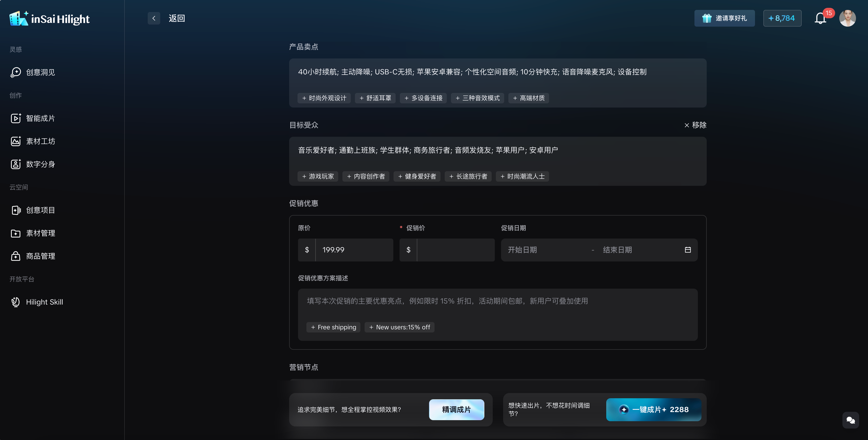Add the 多设备连接 tag
Image resolution: width=868 pixels, height=440 pixels.
click(x=423, y=98)
